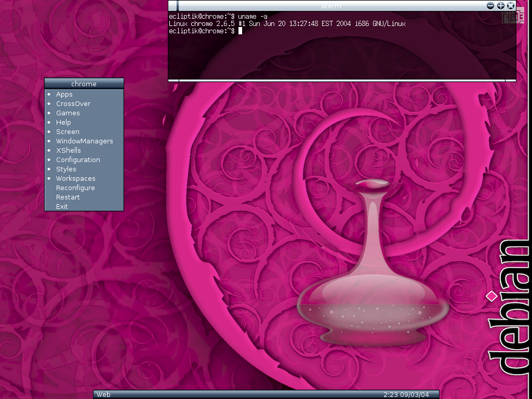Select the Screen menu entry
Screen dimensions: 532x399
click(68, 131)
